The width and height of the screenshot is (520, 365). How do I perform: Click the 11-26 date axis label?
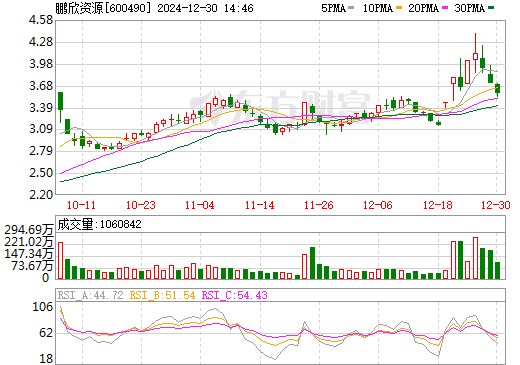[x=319, y=205]
